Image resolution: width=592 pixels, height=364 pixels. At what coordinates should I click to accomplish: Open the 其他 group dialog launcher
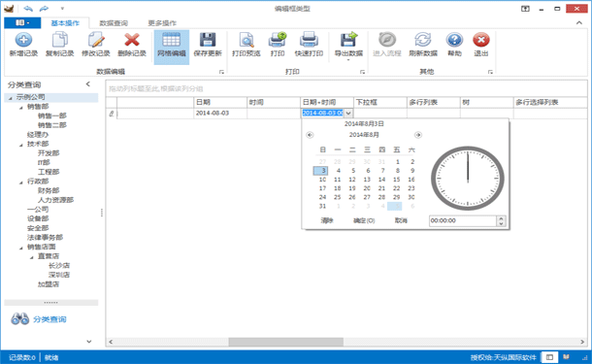[x=490, y=72]
